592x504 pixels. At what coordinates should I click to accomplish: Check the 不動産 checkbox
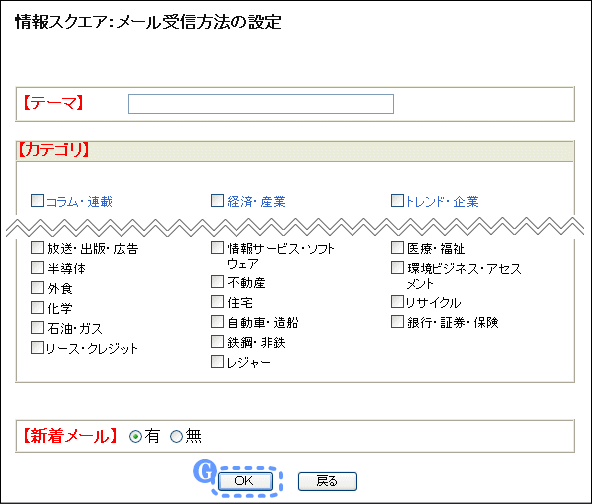point(217,281)
